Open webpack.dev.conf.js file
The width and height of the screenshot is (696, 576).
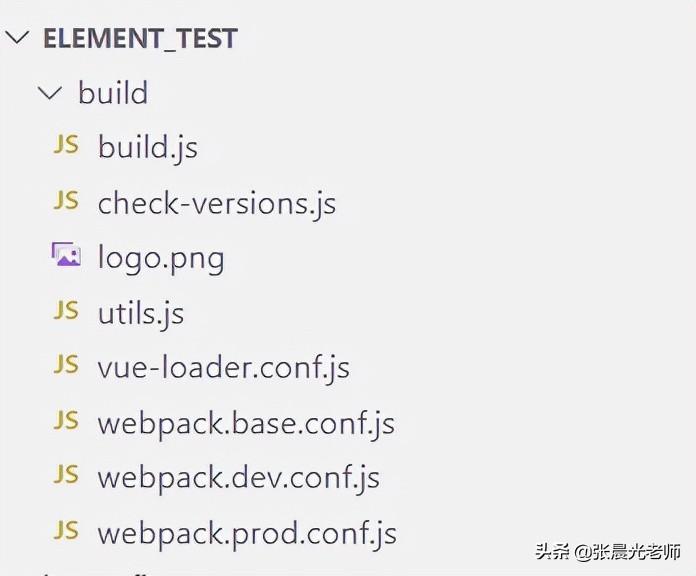pos(238,478)
